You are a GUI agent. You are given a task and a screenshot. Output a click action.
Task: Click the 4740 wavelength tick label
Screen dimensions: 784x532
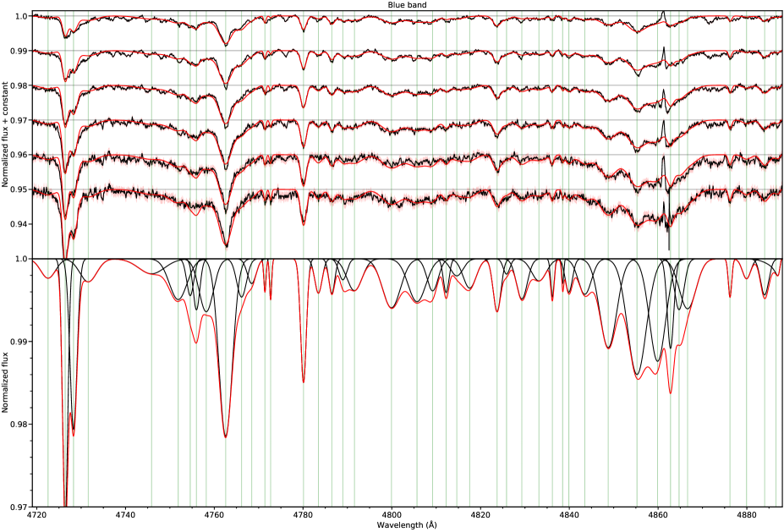click(x=125, y=515)
